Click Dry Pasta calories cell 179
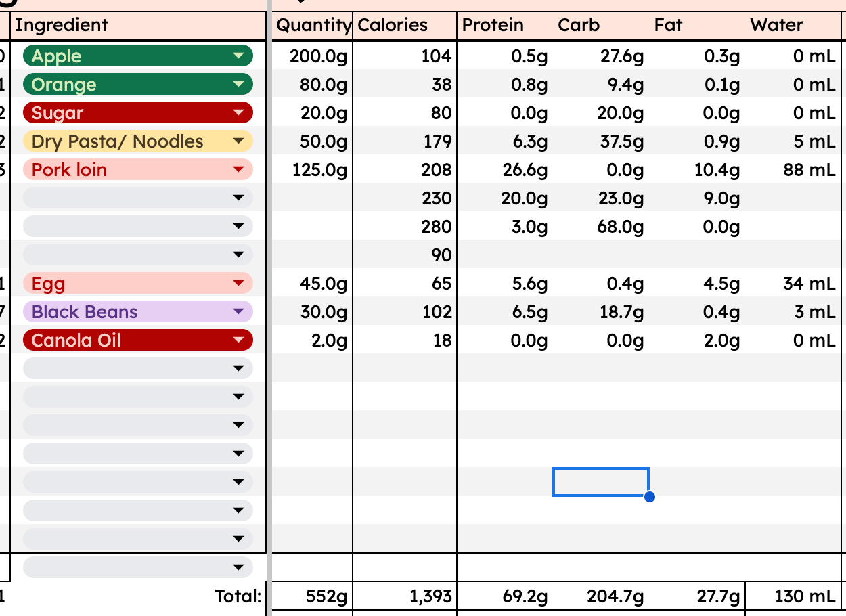The height and width of the screenshot is (616, 846). click(x=405, y=141)
